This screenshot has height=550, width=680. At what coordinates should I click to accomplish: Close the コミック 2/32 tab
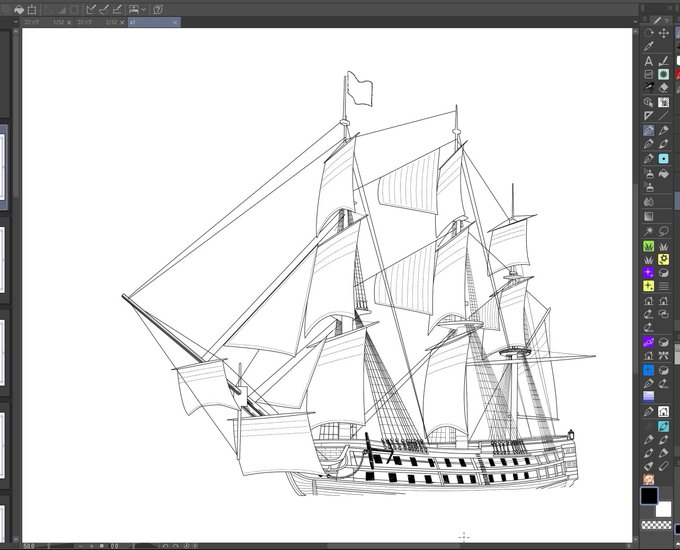click(x=122, y=22)
